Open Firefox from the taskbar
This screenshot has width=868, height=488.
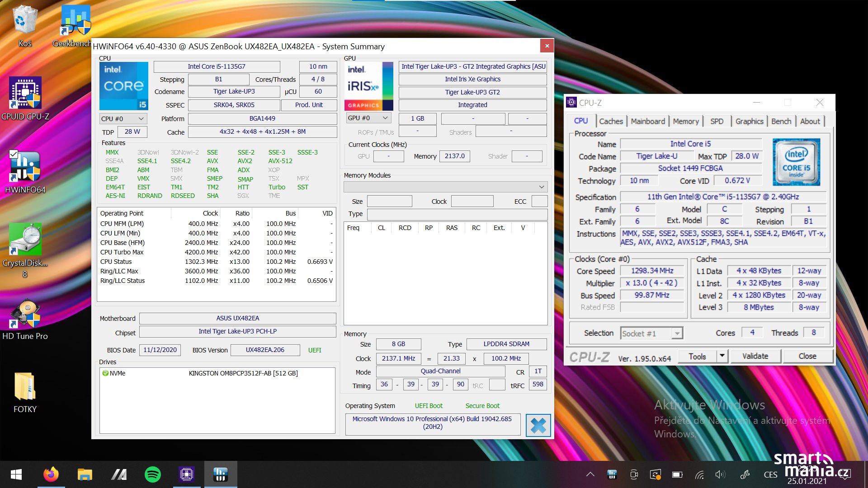(51, 474)
